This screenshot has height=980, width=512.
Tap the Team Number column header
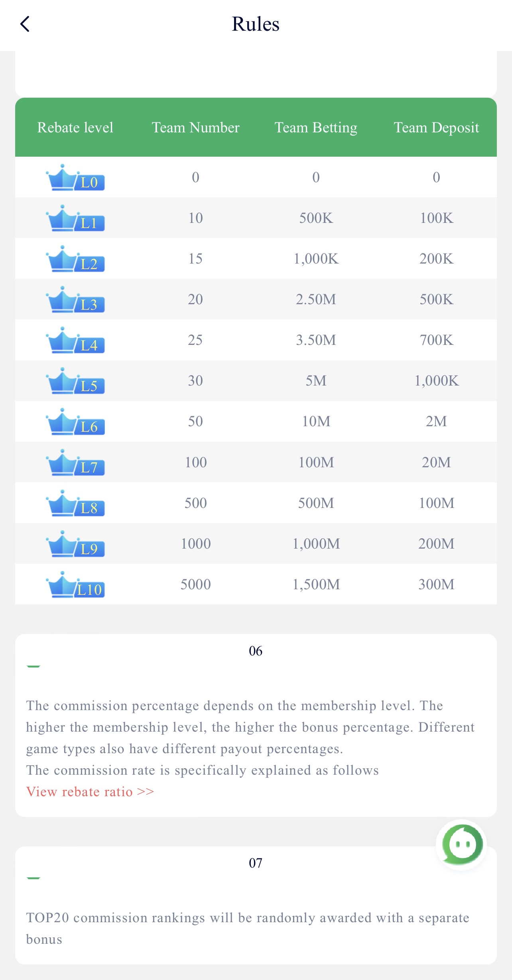[195, 128]
